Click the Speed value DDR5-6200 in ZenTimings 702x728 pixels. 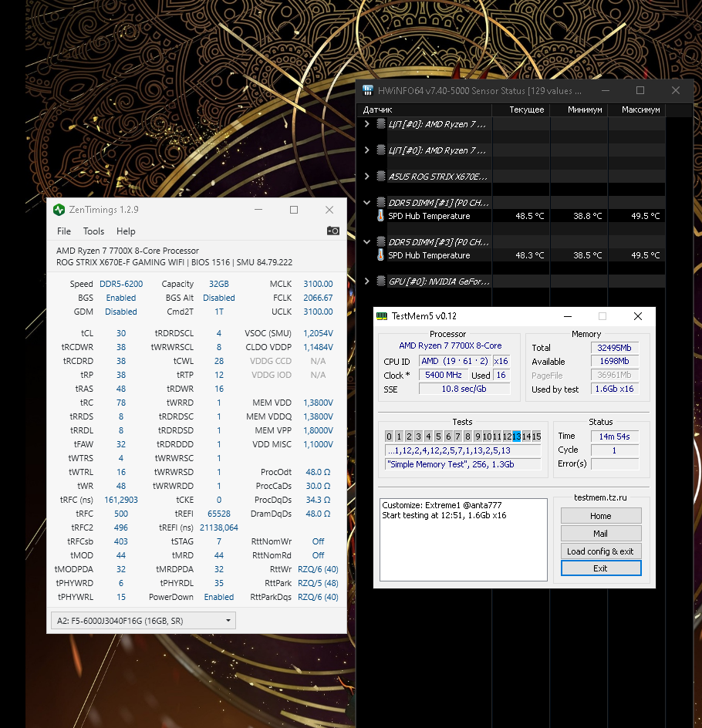coord(121,284)
